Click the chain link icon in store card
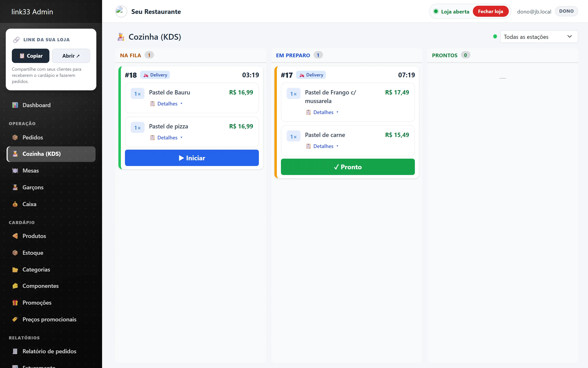Viewport: 588px width, 368px height. (x=16, y=40)
